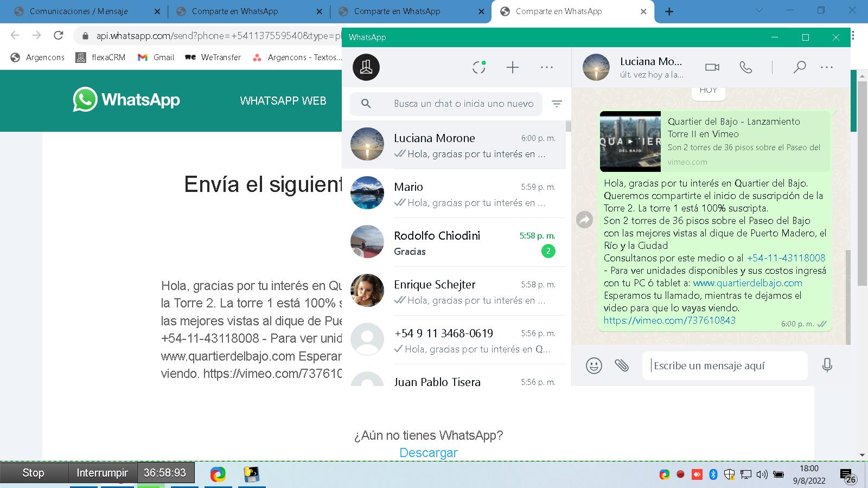Screen dimensions: 868x488
Task: Open the Enrique Schejter chat
Action: (454, 291)
